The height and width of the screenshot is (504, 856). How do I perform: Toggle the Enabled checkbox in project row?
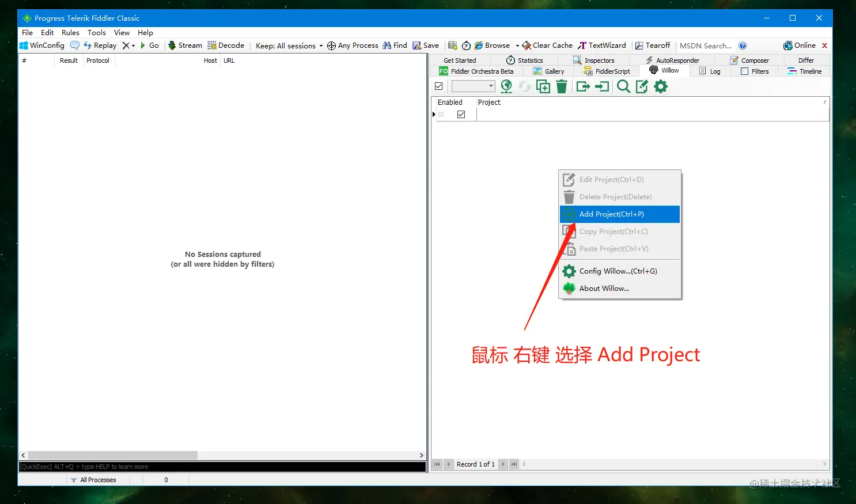(461, 115)
